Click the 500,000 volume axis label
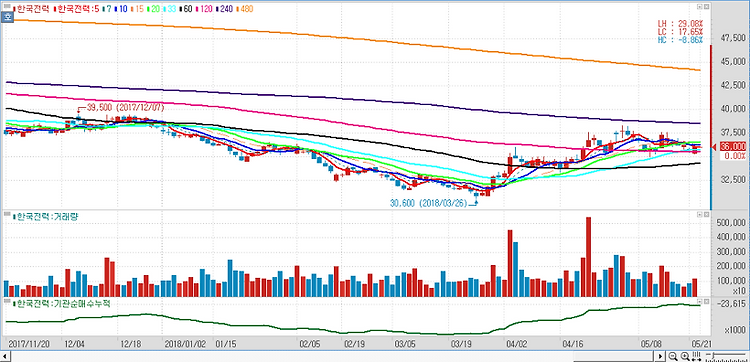This screenshot has width=750, height=362. click(732, 222)
